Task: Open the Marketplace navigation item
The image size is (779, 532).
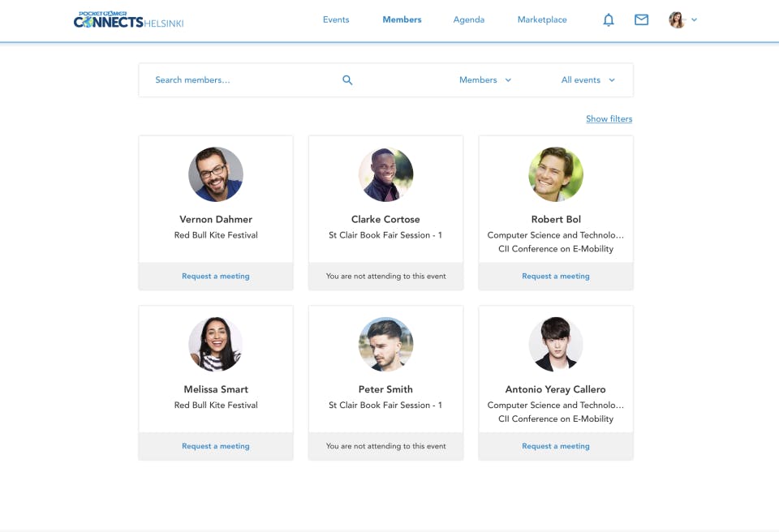Action: (542, 20)
